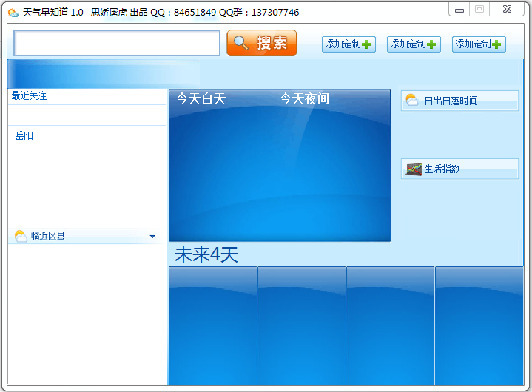
Task: Click the first 添加定制 button
Action: 349,44
